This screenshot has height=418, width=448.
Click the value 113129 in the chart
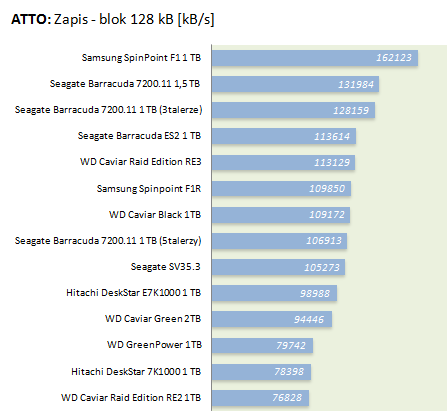[332, 162]
